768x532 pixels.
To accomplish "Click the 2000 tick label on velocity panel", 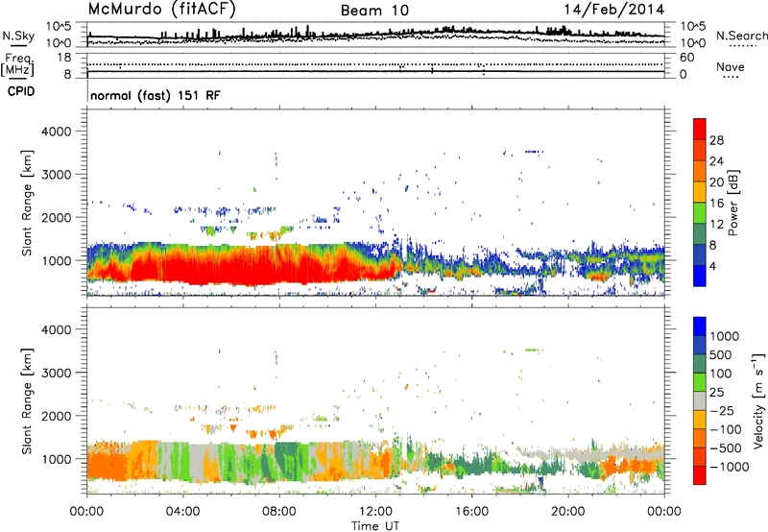I will tap(56, 416).
